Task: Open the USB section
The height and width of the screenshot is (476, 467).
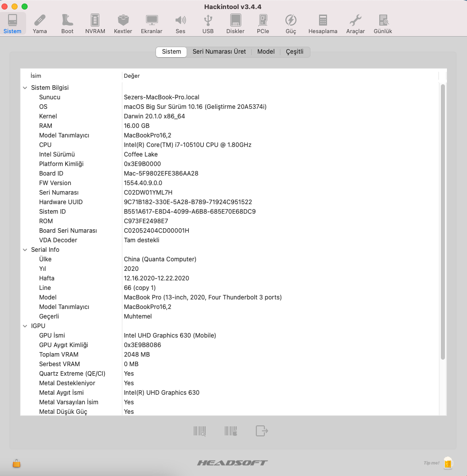Action: tap(208, 24)
